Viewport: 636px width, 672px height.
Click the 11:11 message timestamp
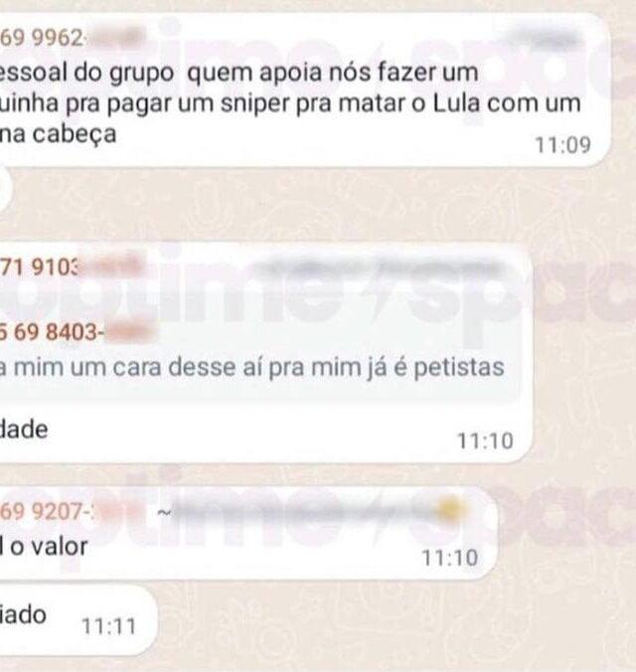(x=109, y=626)
